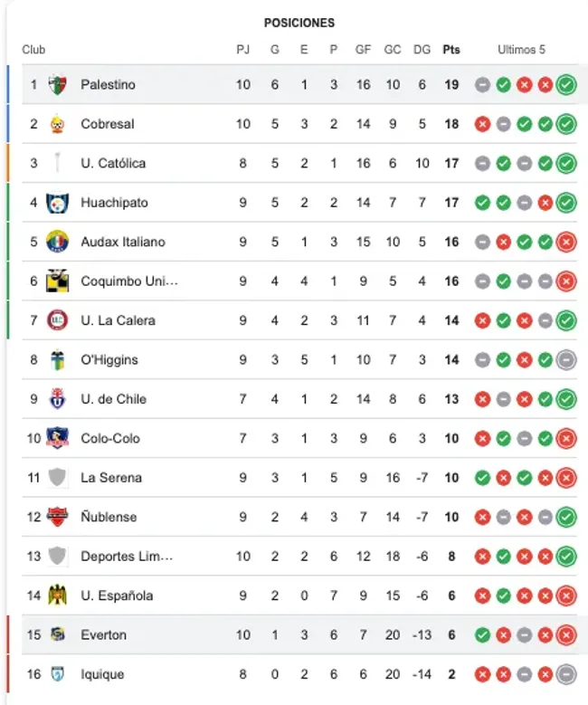Open the U. Católica team link
The image size is (588, 705).
[x=113, y=164]
